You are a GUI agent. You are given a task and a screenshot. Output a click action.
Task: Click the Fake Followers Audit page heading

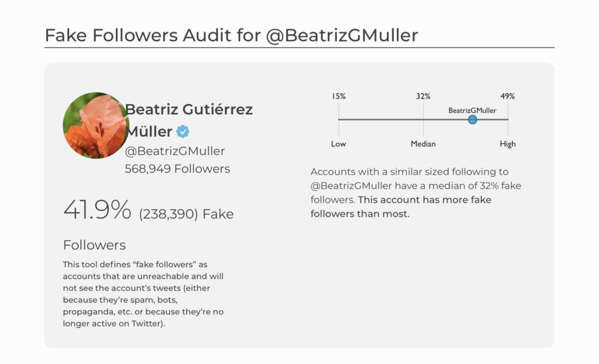pyautogui.click(x=232, y=36)
